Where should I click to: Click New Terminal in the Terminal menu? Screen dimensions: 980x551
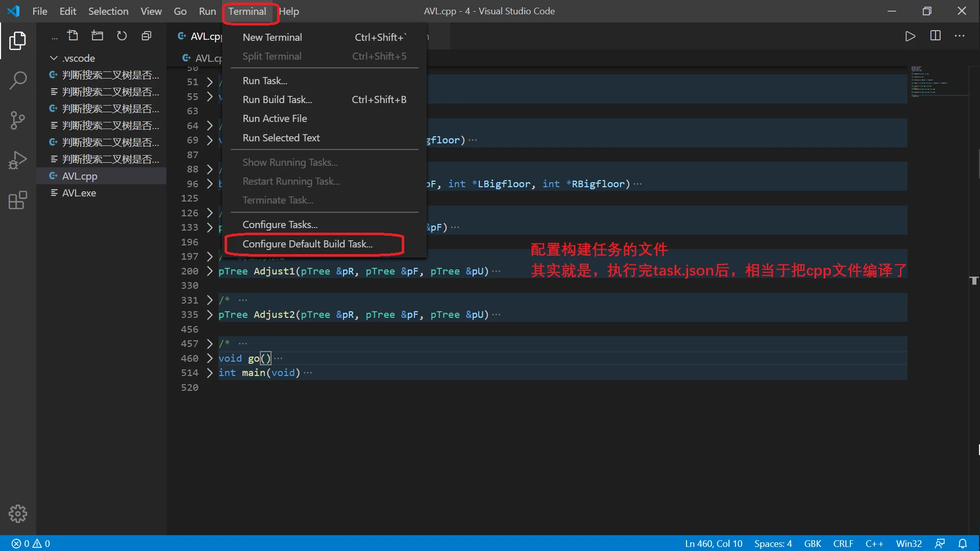(272, 37)
